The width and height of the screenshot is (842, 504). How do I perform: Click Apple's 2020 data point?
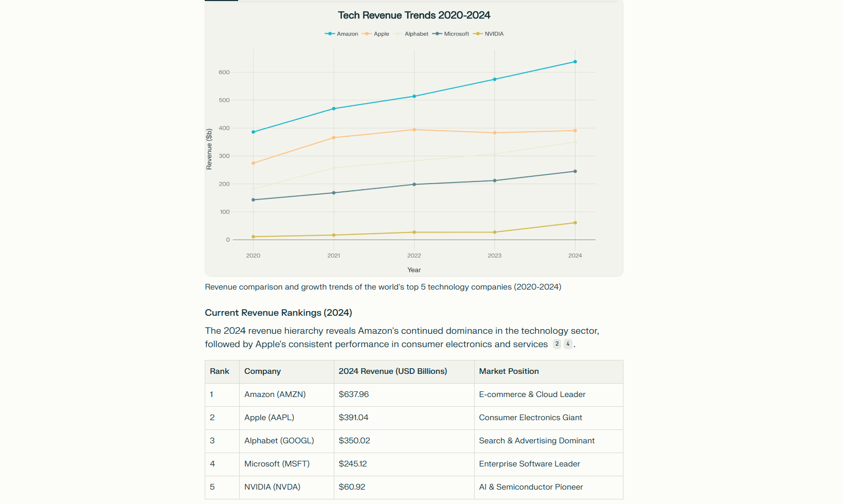[x=253, y=163]
